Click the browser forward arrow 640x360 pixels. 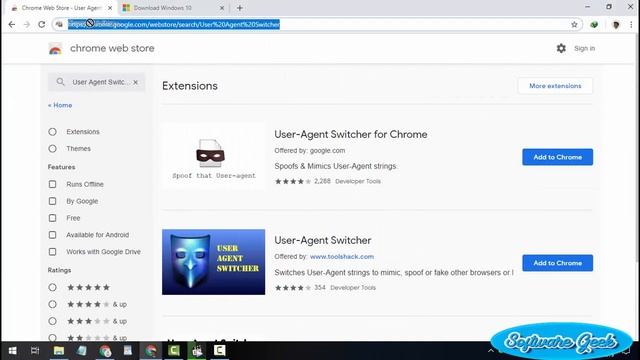coord(27,24)
